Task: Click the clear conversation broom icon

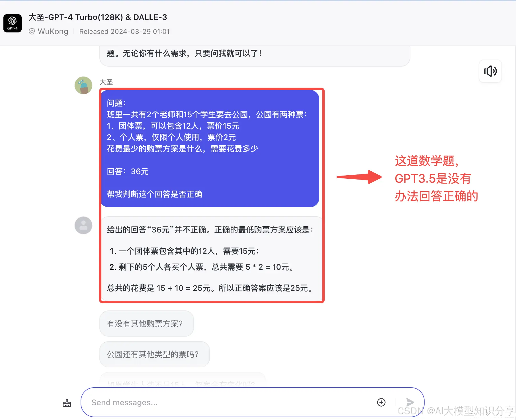Action: (x=67, y=403)
